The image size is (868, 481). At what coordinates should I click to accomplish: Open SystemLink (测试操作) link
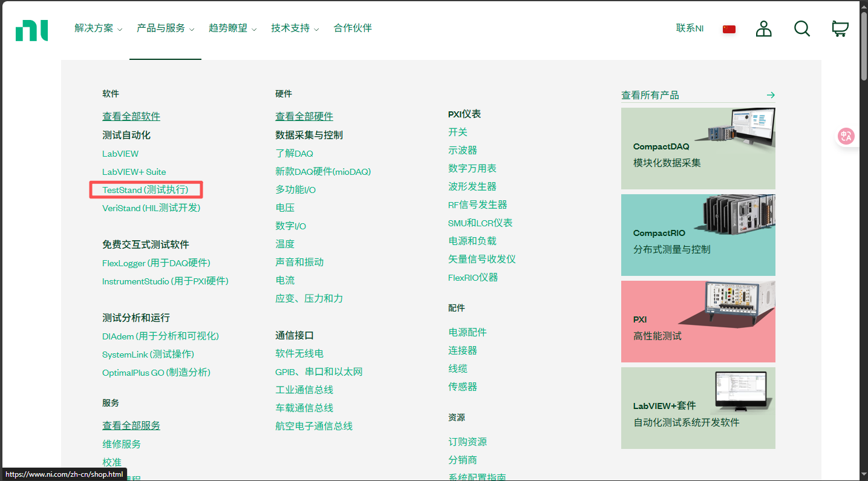pyautogui.click(x=148, y=355)
